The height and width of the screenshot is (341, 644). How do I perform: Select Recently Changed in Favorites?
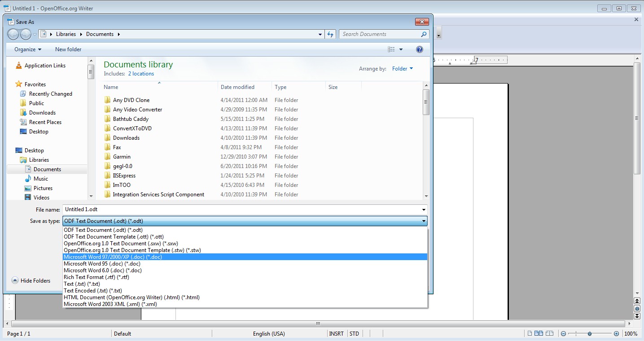tap(51, 94)
